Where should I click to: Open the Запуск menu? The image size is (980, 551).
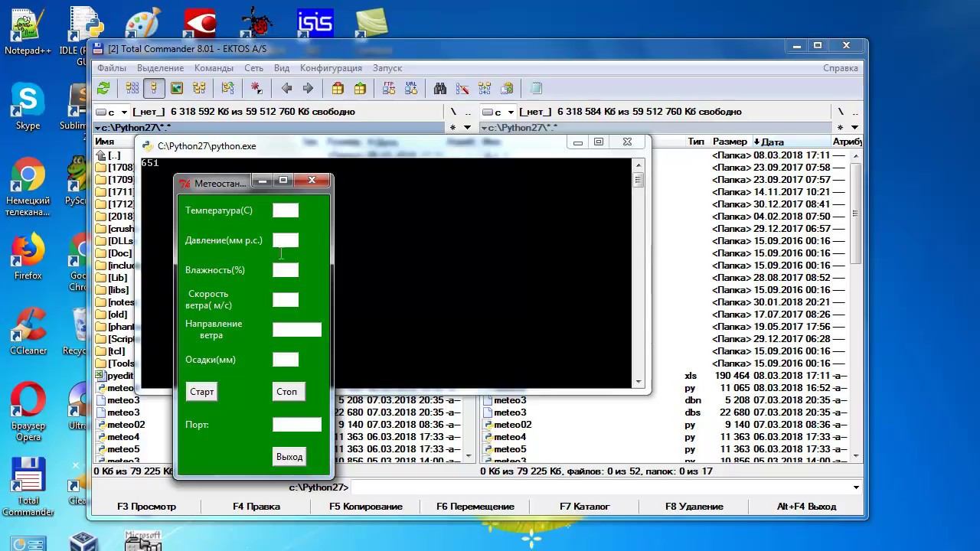pos(387,68)
